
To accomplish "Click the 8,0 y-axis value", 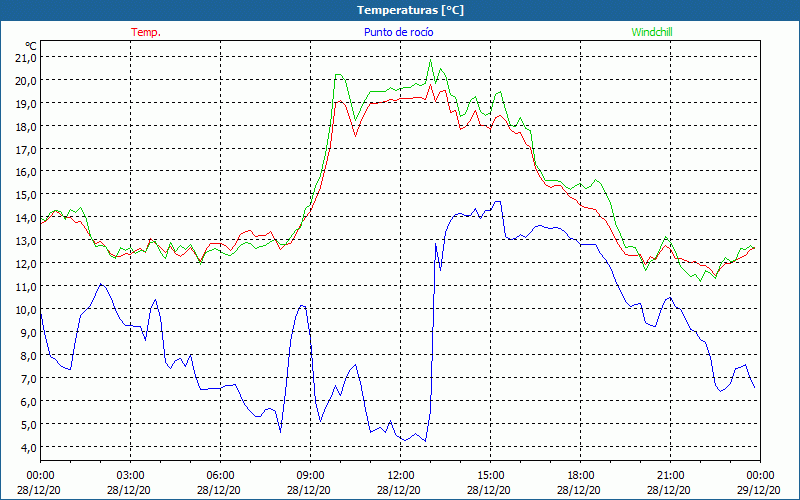I will point(28,355).
